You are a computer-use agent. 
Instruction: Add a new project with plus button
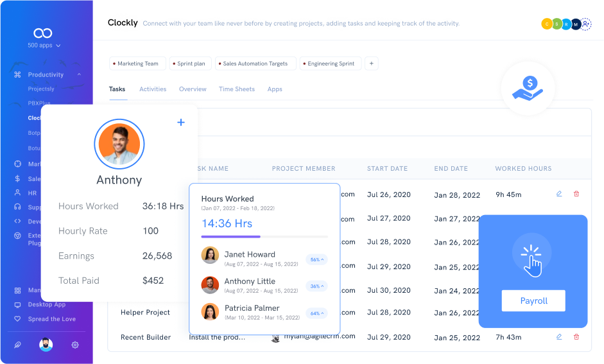(x=372, y=64)
